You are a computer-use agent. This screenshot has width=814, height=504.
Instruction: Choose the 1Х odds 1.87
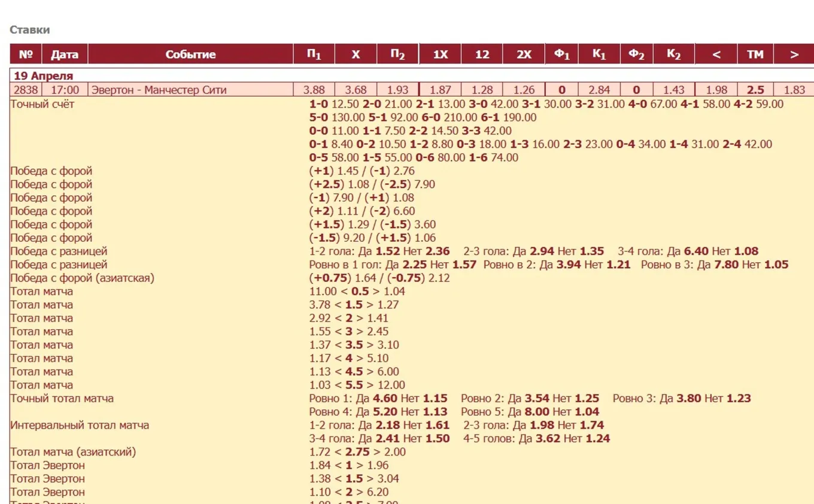[x=440, y=90]
